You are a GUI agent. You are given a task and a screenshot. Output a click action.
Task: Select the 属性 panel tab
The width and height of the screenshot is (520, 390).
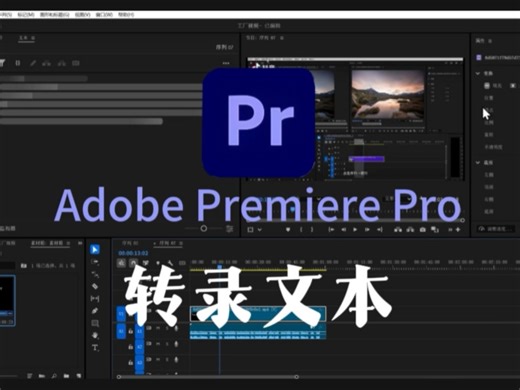click(x=480, y=41)
